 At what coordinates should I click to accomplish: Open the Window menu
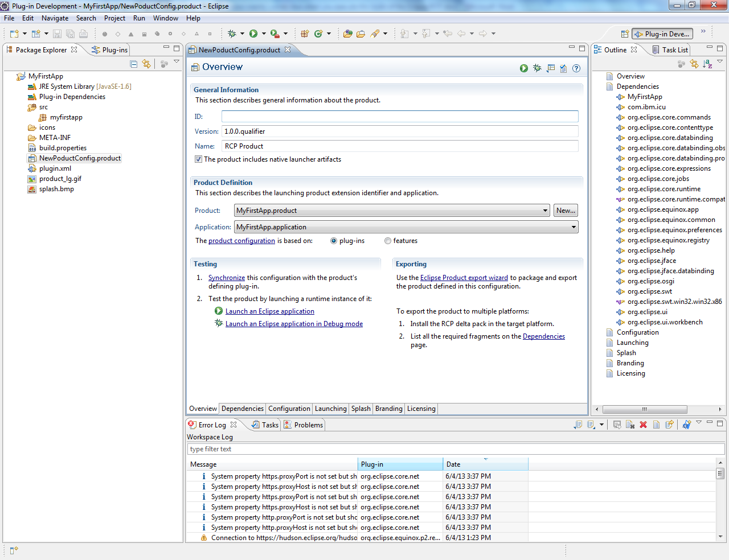coord(165,18)
